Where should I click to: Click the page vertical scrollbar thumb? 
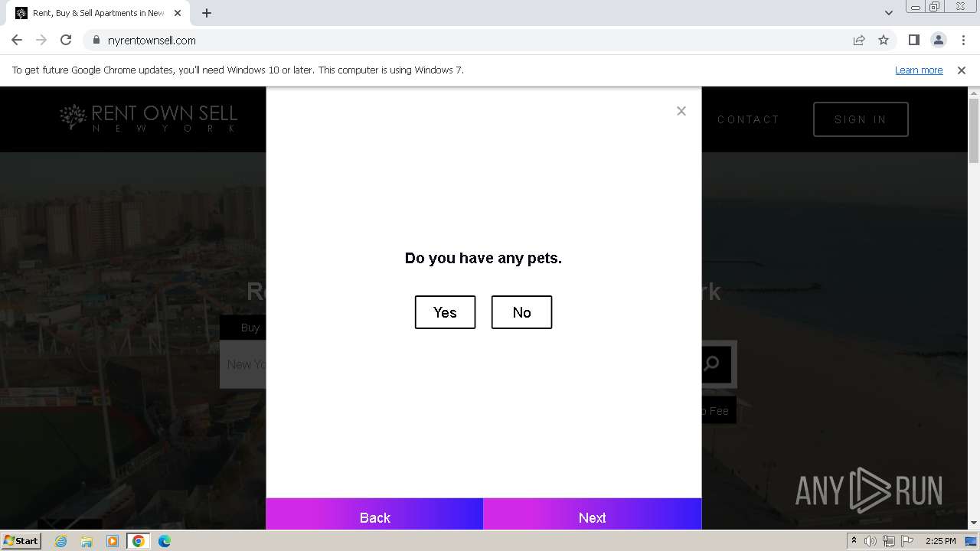click(x=974, y=131)
